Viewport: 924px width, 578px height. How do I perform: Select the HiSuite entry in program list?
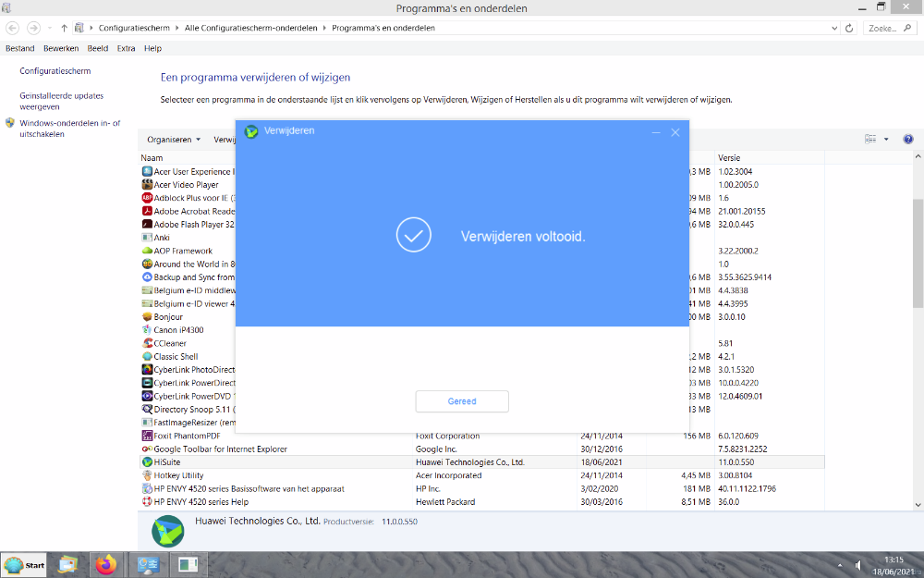tap(169, 462)
